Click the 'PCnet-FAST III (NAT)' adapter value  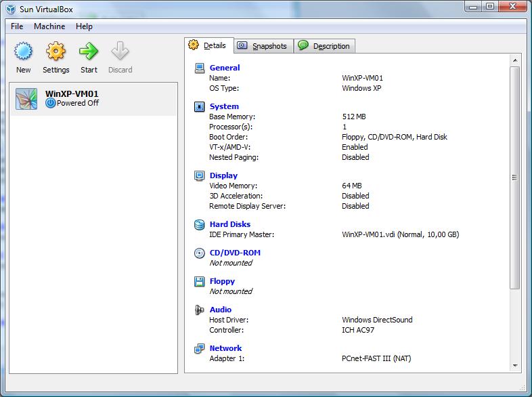376,358
